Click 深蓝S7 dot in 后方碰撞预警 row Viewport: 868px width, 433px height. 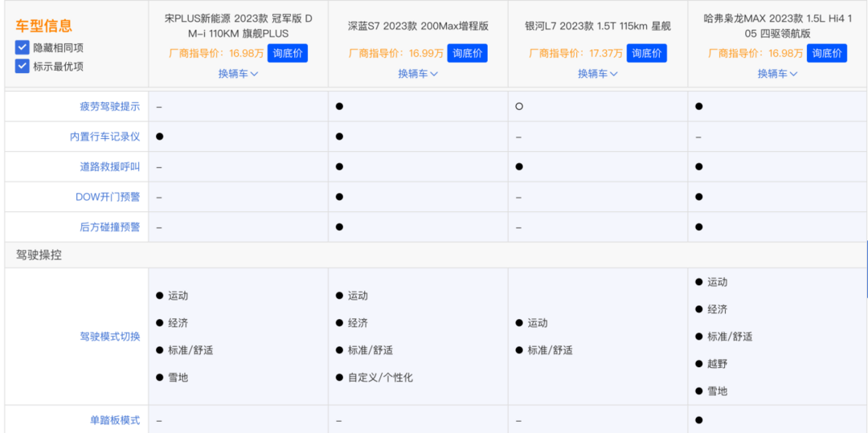339,227
